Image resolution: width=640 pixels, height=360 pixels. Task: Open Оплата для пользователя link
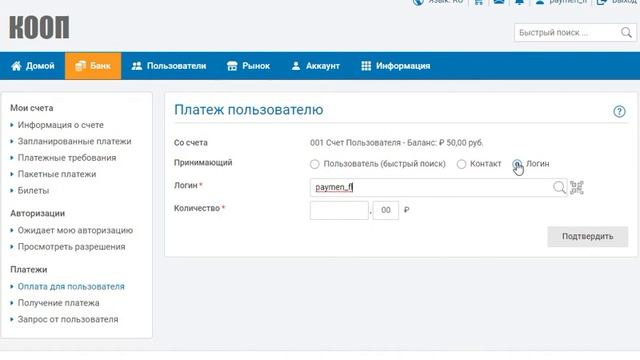tap(71, 287)
